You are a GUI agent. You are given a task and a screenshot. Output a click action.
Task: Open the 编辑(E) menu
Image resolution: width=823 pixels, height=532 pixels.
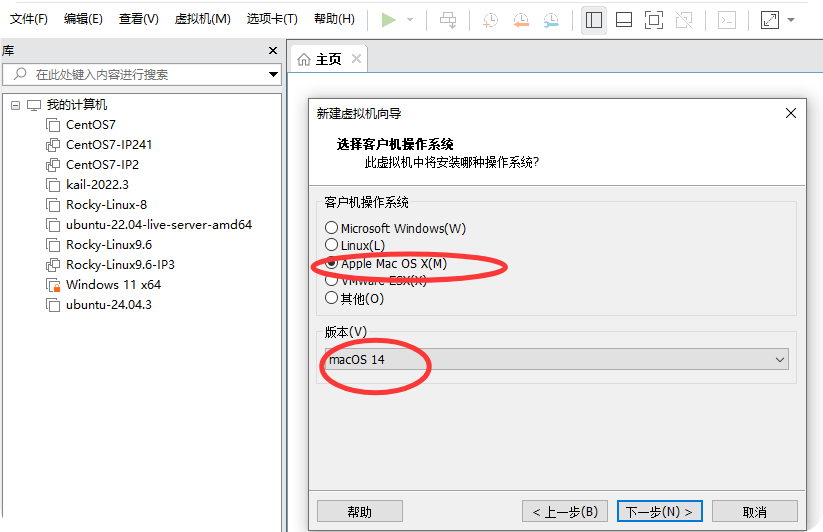tap(83, 19)
